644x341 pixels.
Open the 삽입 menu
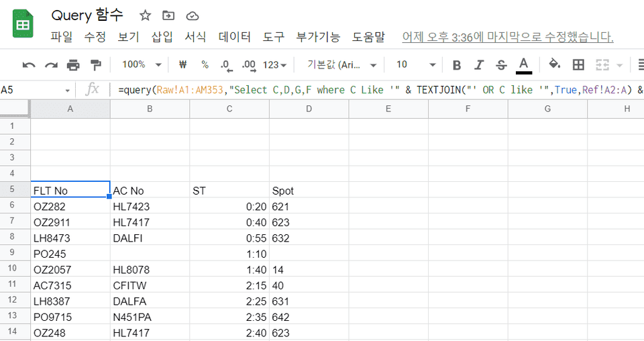coord(162,37)
